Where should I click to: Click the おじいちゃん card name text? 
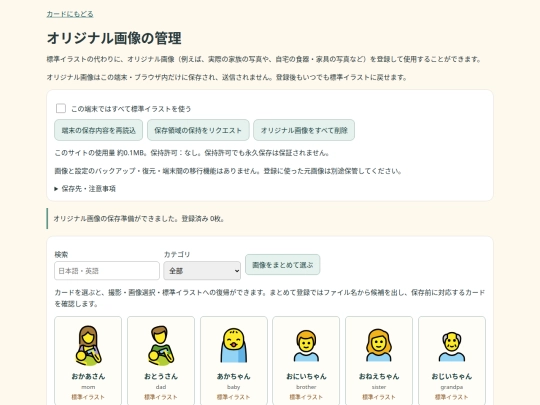(x=452, y=376)
